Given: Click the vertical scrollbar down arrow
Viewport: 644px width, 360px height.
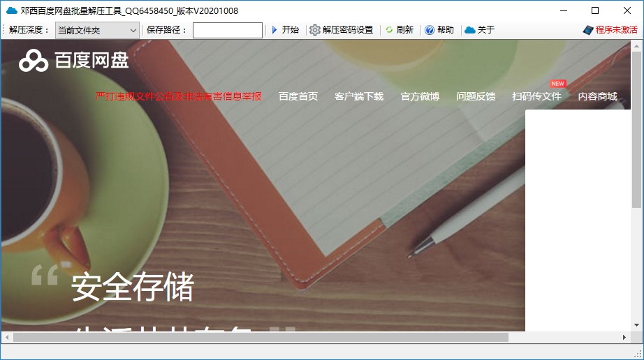Looking at the screenshot, I should [x=636, y=325].
